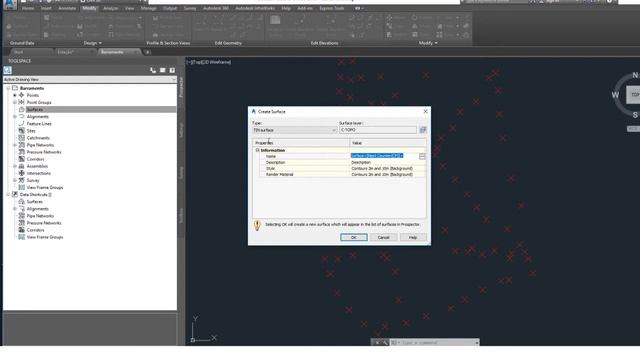
Task: Select View Frame Groups under Barramento
Action: tap(44, 187)
